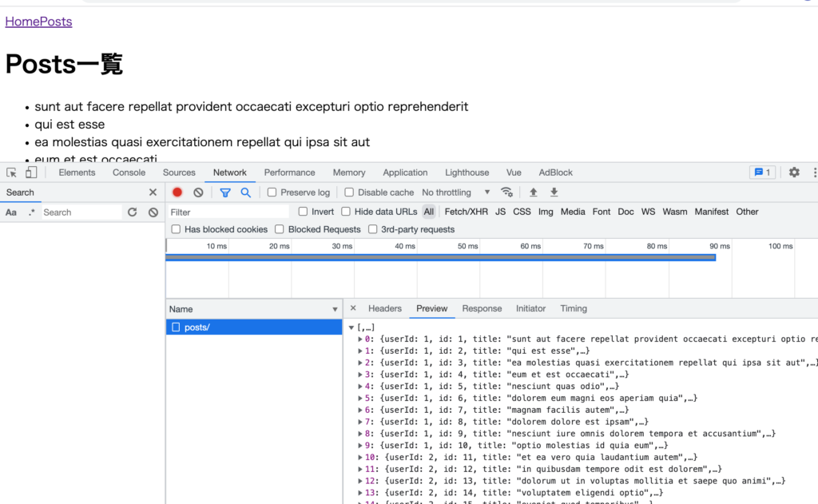Filter requests by Fetch/XHR type
818x504 pixels.
click(466, 212)
